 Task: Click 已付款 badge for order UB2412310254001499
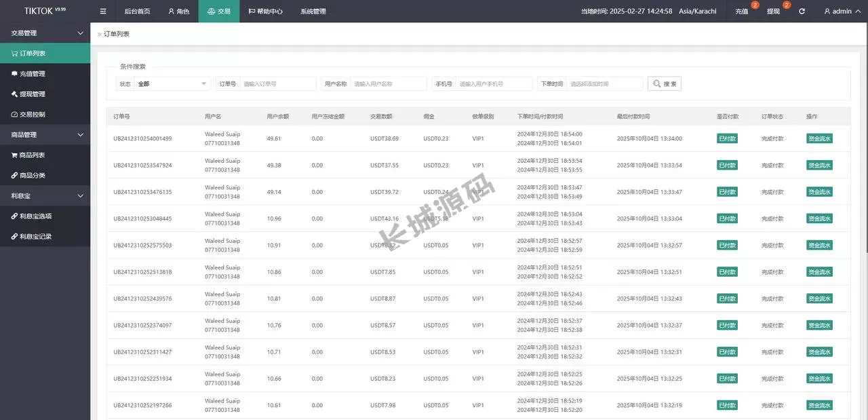(727, 138)
